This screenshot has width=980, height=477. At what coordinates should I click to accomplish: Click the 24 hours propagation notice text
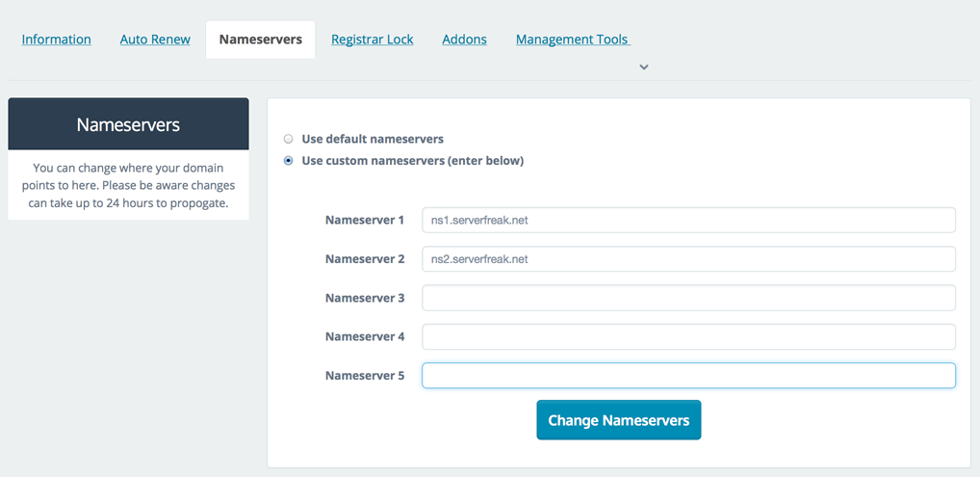tap(128, 186)
